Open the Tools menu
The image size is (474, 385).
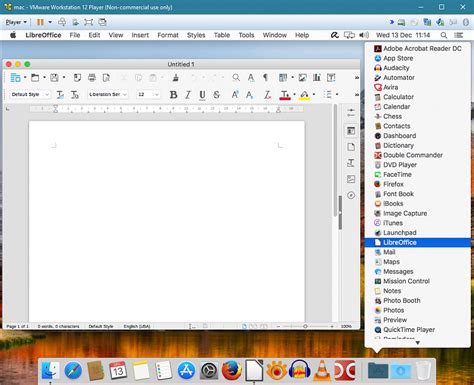point(246,35)
